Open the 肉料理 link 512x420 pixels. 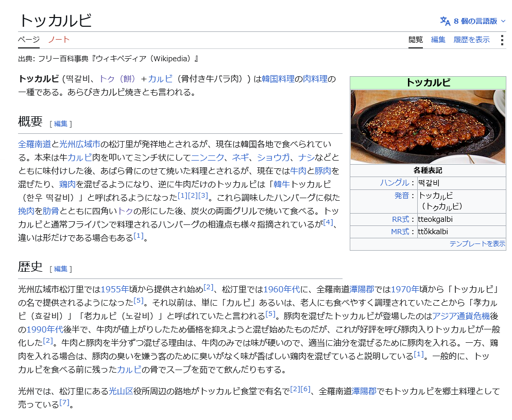(315, 79)
